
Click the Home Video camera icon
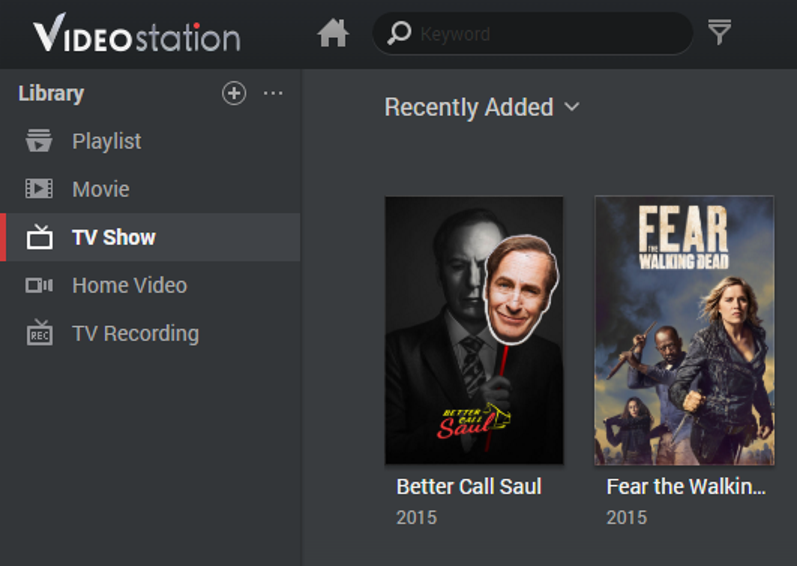[39, 285]
